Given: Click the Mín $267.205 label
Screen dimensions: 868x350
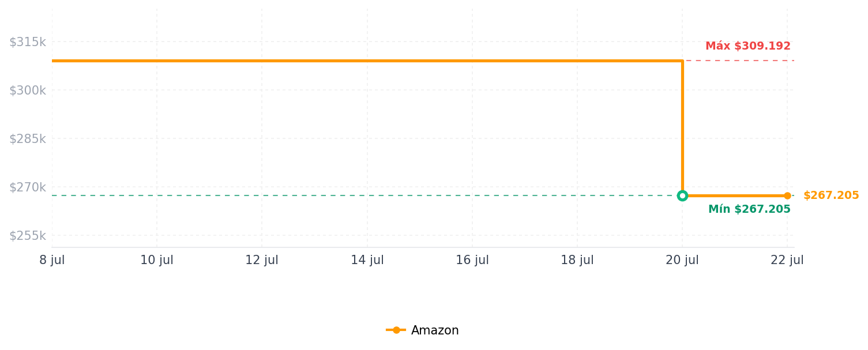Looking at the screenshot, I should (749, 209).
